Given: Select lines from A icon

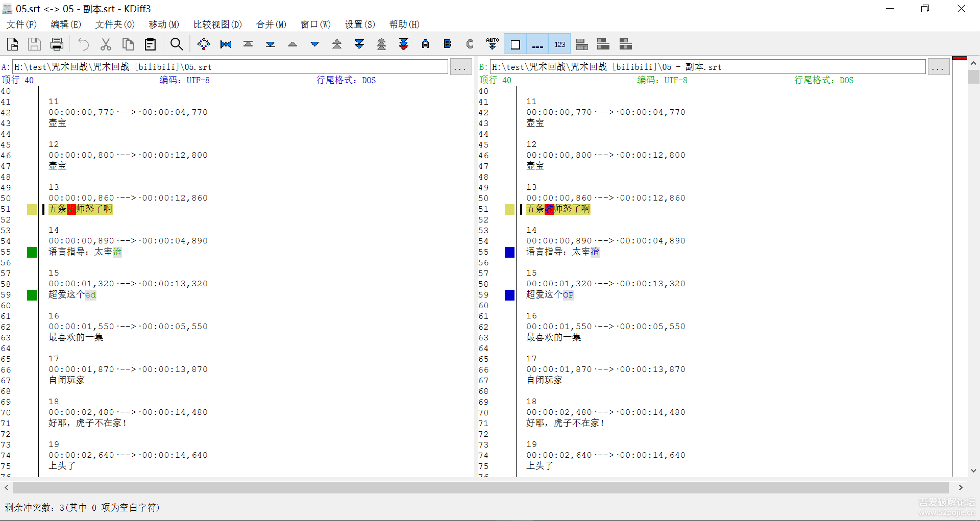Looking at the screenshot, I should point(426,44).
